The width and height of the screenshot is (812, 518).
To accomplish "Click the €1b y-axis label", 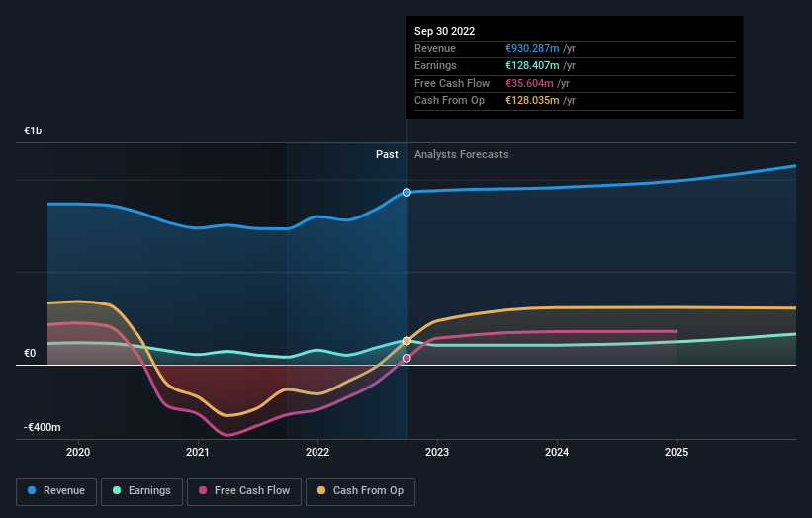I will 33,130.
